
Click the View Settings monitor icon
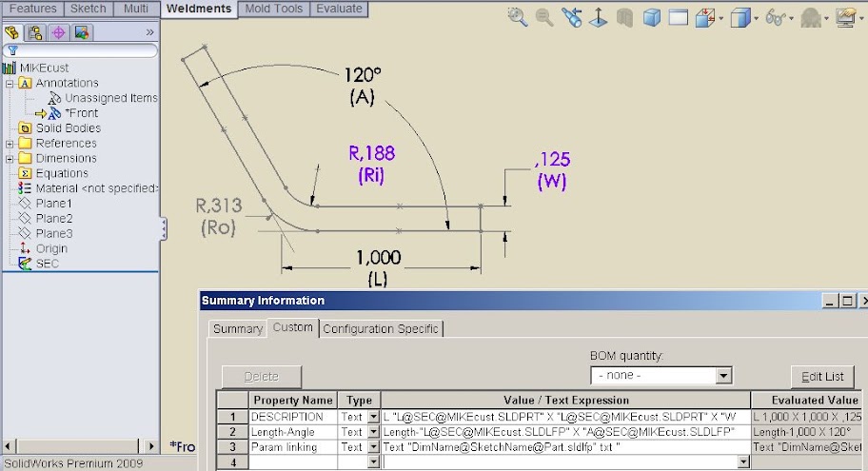[x=846, y=17]
